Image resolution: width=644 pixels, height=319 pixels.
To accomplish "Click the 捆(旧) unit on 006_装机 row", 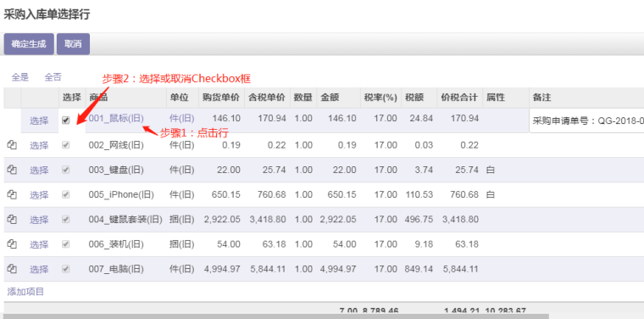I will click(x=182, y=244).
